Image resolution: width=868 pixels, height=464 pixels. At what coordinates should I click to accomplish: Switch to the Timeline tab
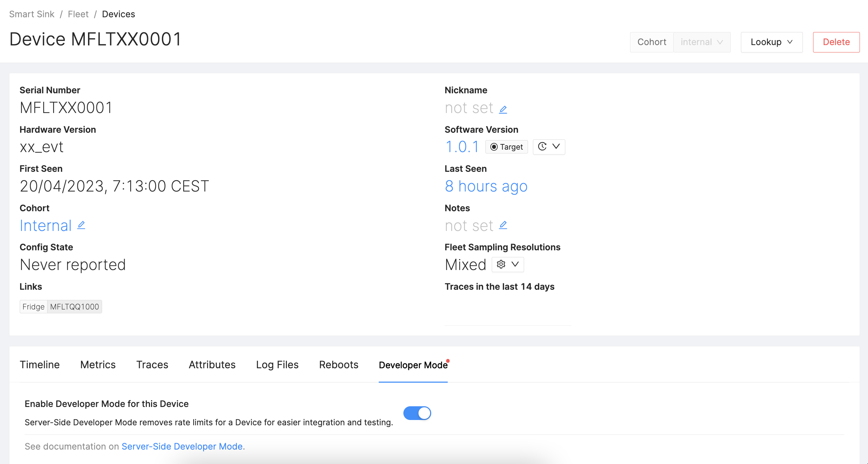point(40,365)
